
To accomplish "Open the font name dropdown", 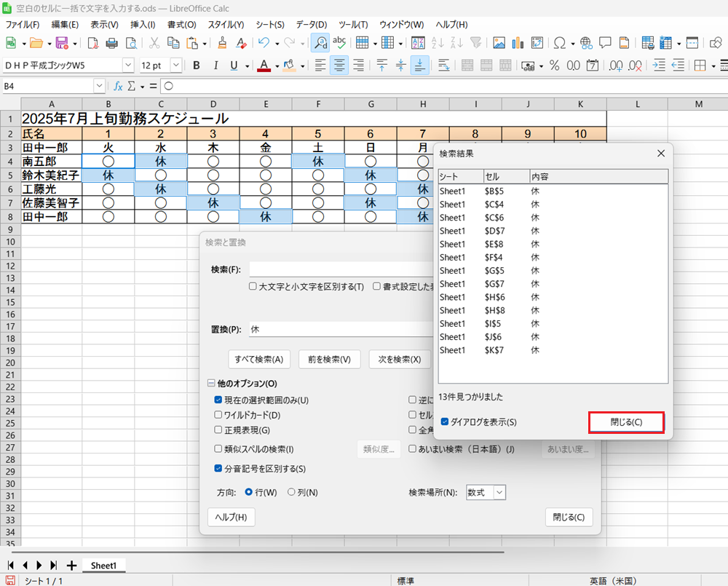I will pyautogui.click(x=129, y=66).
